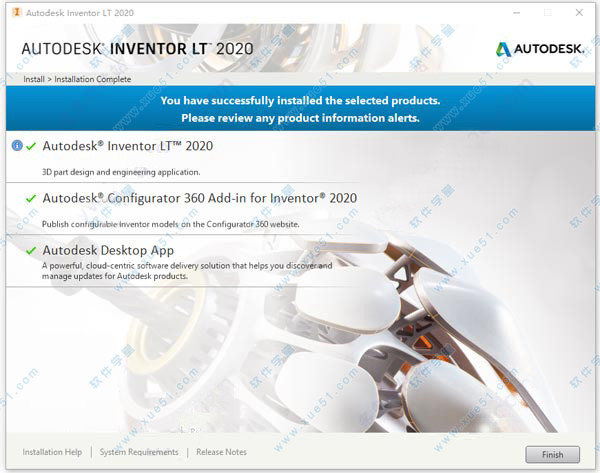The width and height of the screenshot is (600, 473).
Task: Click 'A powerful, cloud-centric software delivery solution' description
Action: point(187,271)
